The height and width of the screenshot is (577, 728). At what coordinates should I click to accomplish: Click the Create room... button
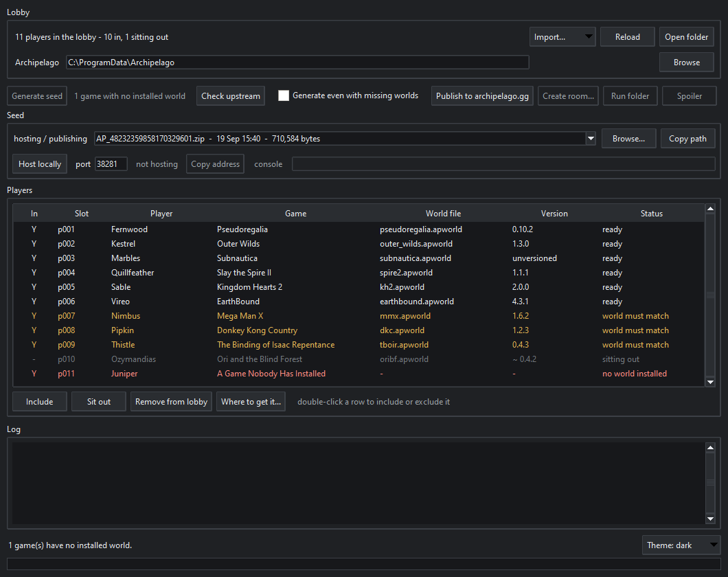(568, 96)
